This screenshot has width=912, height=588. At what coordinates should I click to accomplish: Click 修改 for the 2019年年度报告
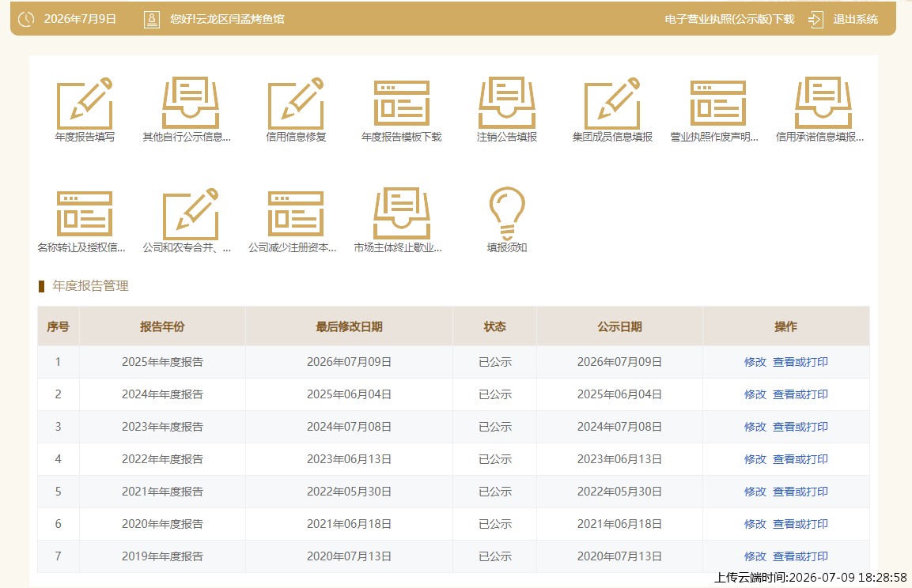click(755, 556)
